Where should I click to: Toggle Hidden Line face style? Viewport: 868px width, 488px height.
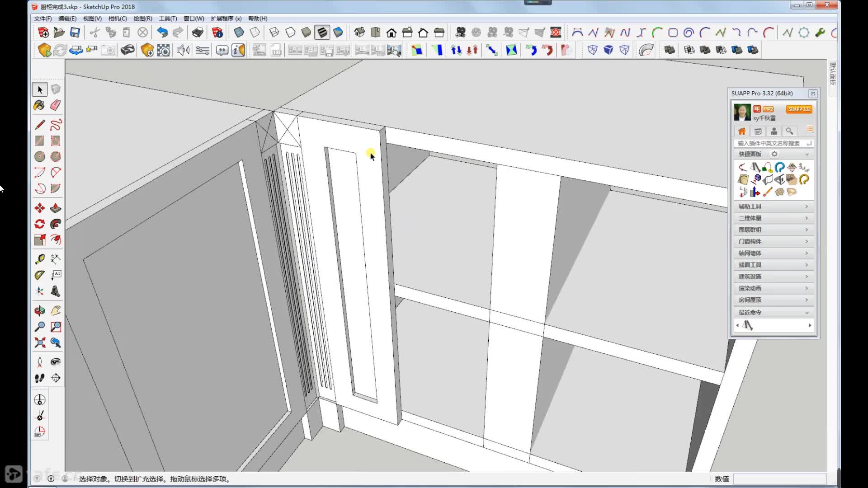(x=290, y=32)
